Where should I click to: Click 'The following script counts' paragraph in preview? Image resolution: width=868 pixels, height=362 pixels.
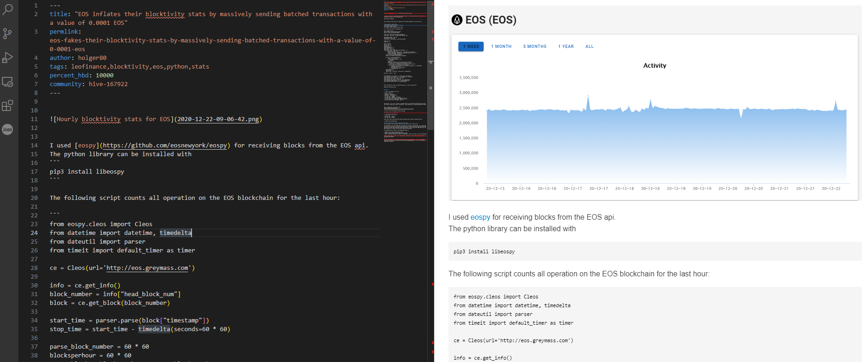(x=579, y=274)
